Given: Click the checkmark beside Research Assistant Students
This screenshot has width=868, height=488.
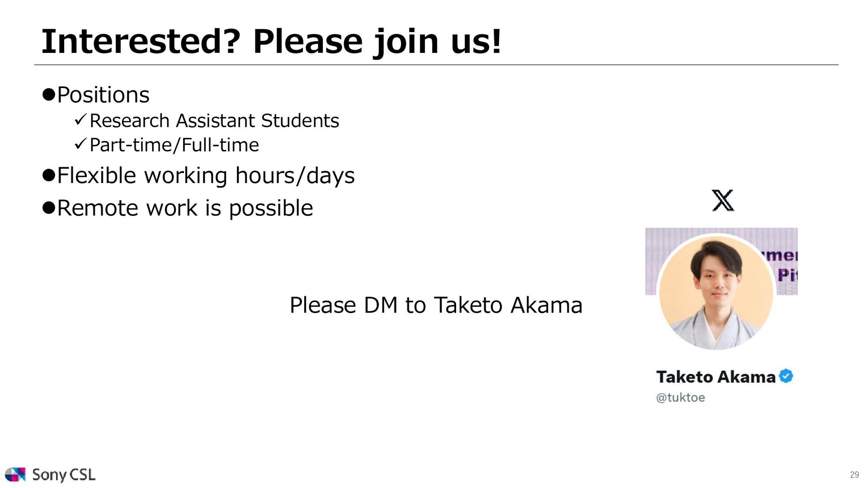Looking at the screenshot, I should click(x=80, y=120).
